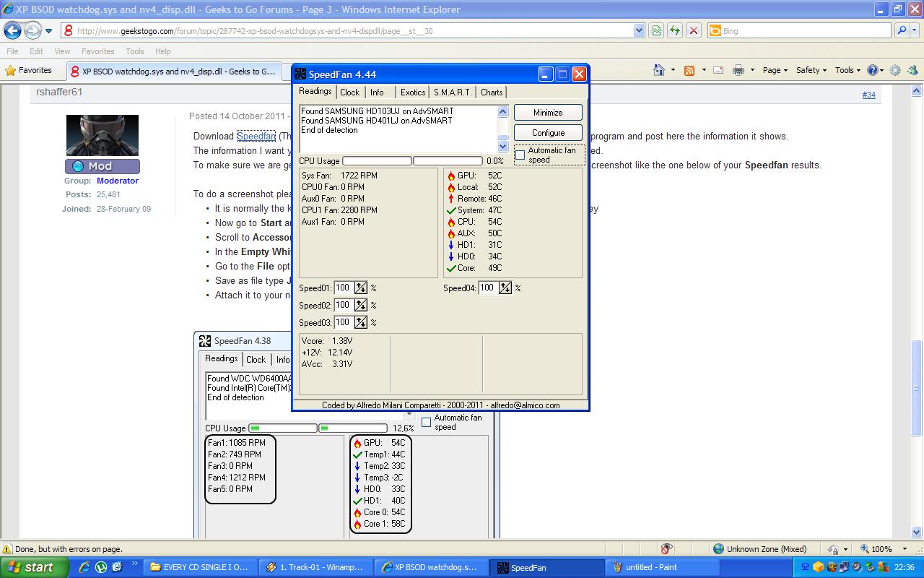
Task: Open the Windows start button
Action: [35, 567]
